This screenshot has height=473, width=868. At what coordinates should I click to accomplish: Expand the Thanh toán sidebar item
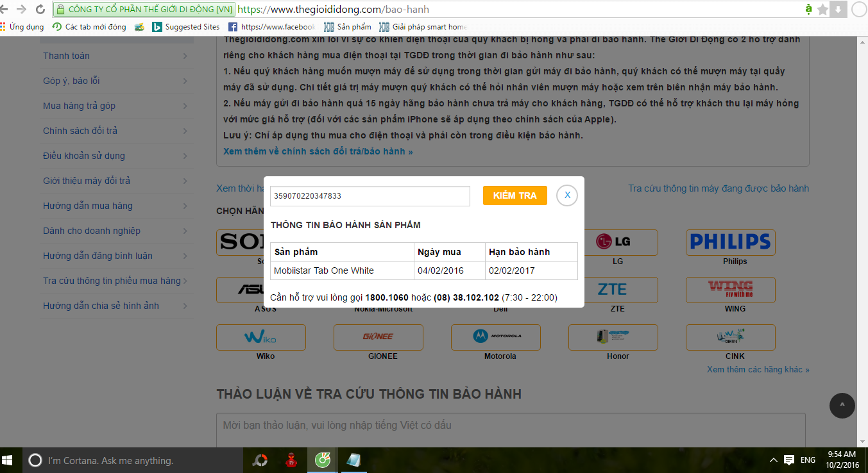115,56
